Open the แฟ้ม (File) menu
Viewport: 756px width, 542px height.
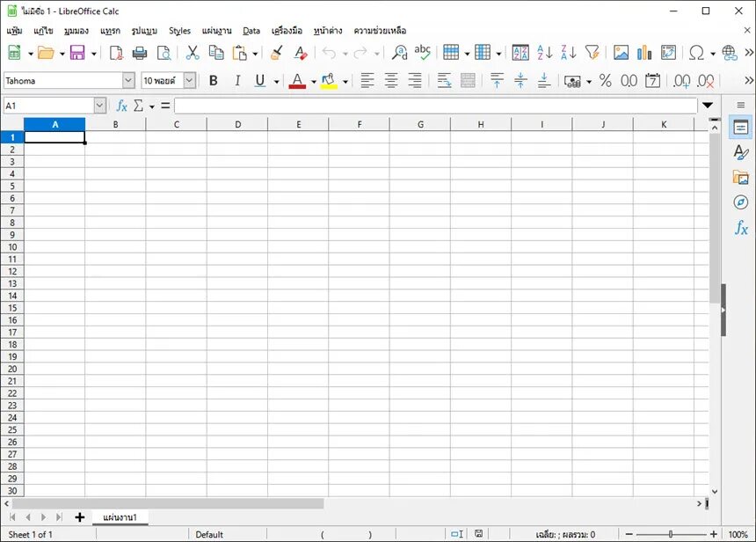pos(14,31)
